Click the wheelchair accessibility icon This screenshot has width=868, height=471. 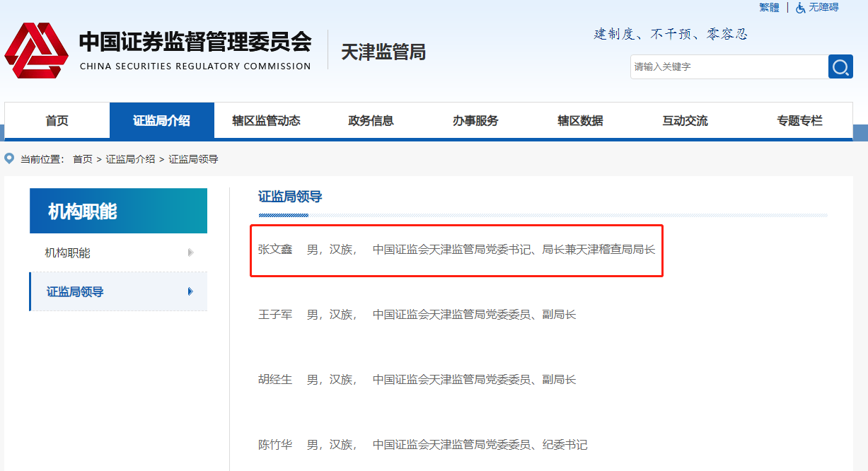pyautogui.click(x=801, y=7)
